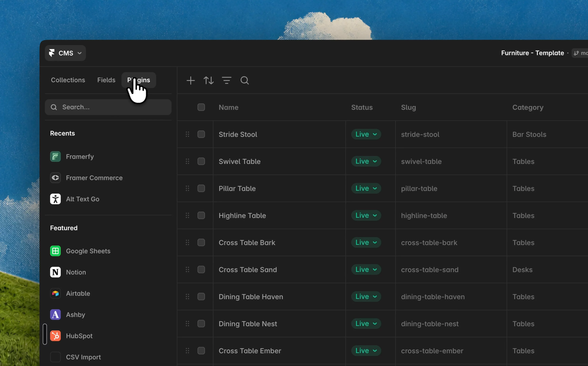
Task: Open the CMS dropdown chevron
Action: pos(80,53)
